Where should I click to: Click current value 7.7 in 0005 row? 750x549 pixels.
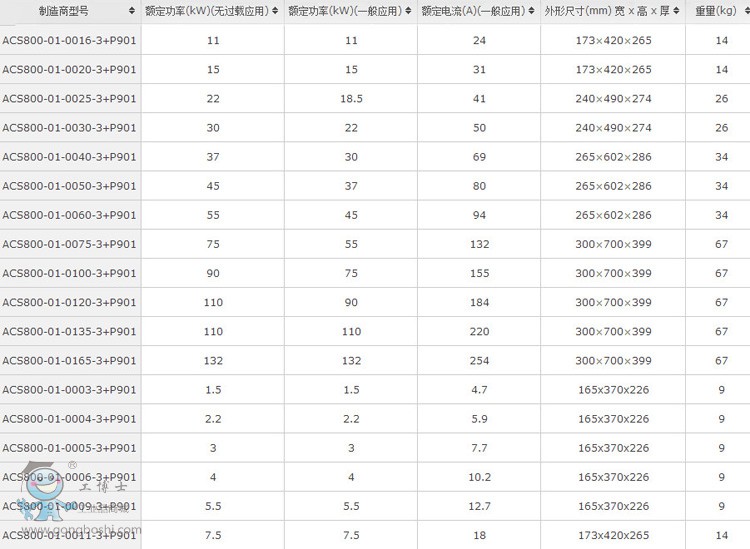479,448
